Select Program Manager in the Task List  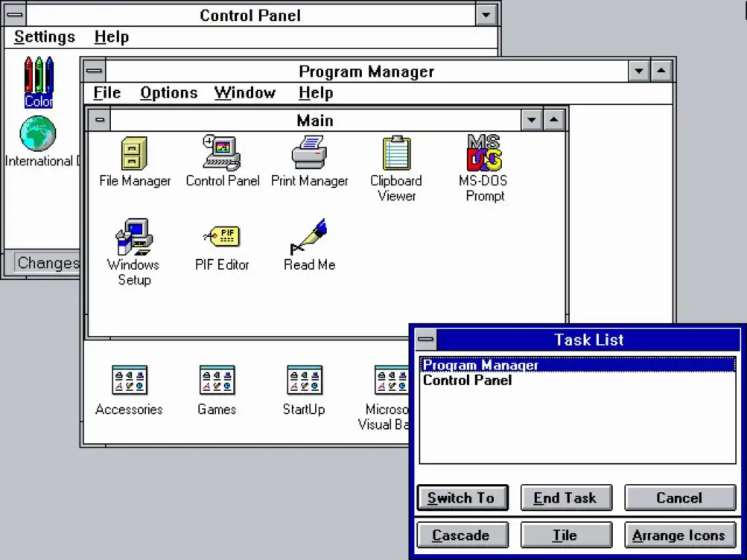tap(578, 365)
